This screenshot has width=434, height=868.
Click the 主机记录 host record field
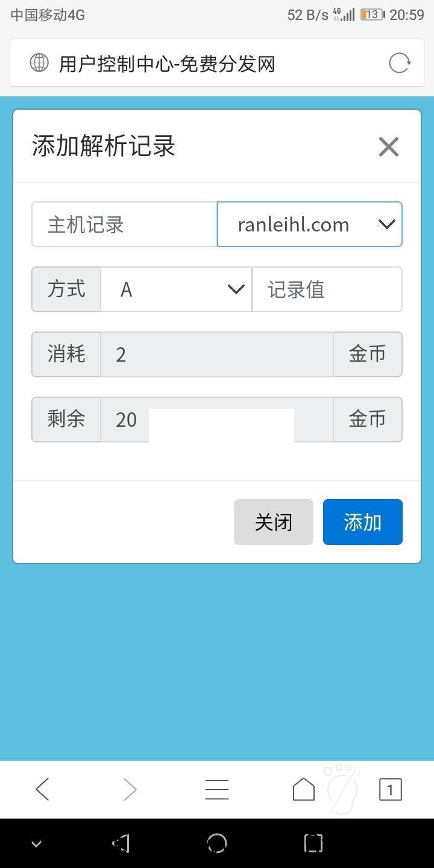[124, 224]
